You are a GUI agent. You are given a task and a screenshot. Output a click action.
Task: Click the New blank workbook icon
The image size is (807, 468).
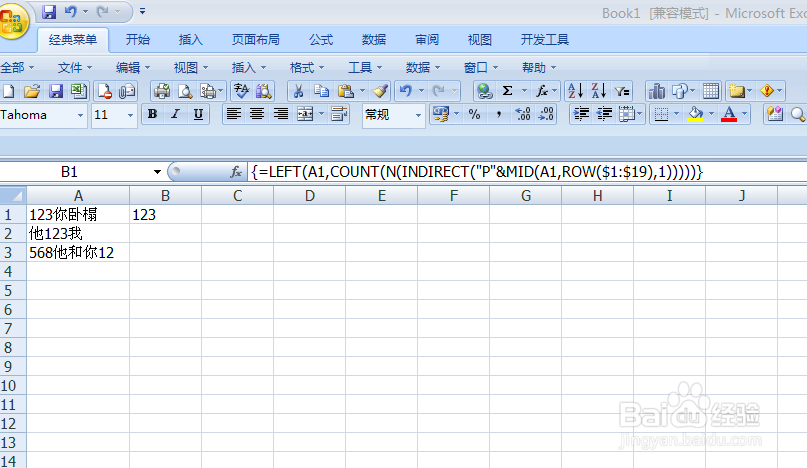pyautogui.click(x=8, y=92)
